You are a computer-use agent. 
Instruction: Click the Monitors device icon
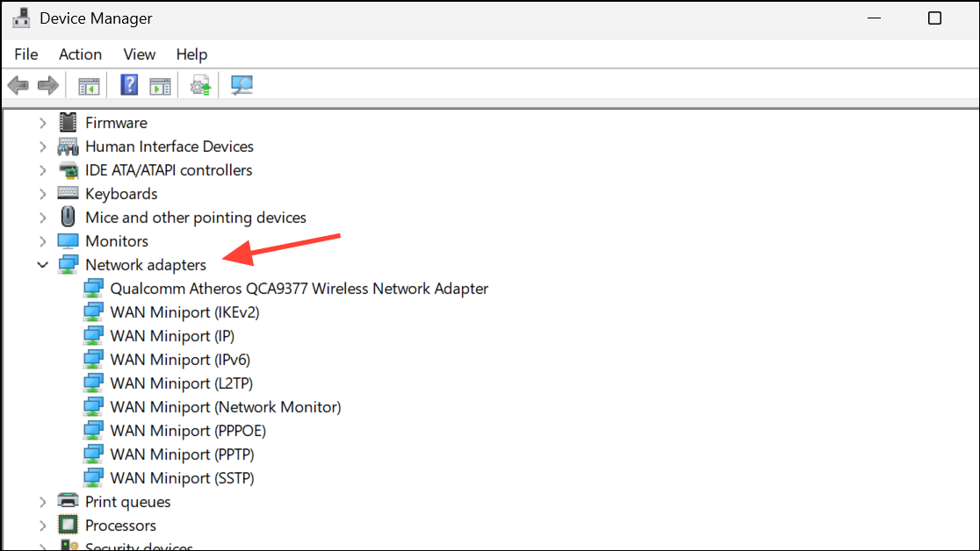pos(69,240)
